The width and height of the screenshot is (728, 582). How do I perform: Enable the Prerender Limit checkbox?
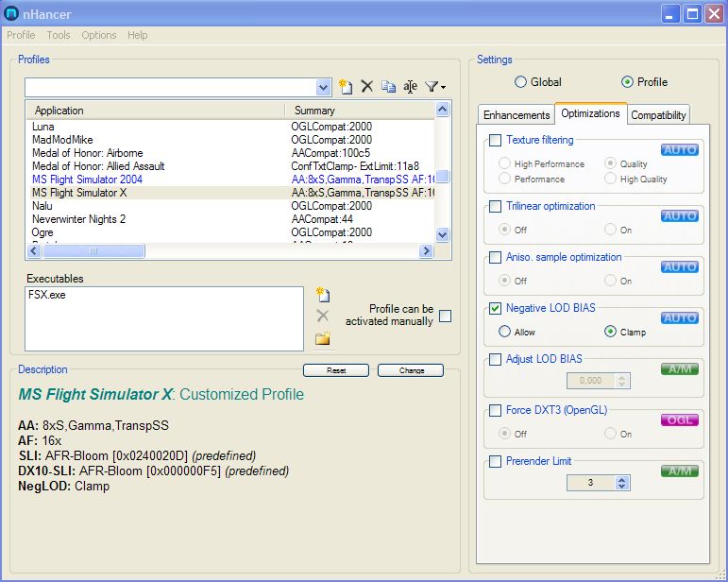point(496,461)
